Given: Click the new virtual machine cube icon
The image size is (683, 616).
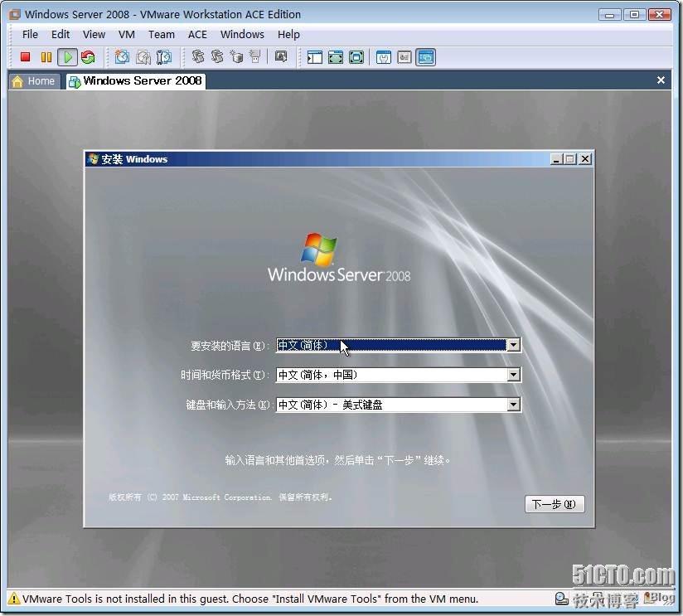Looking at the screenshot, I should tap(236, 56).
